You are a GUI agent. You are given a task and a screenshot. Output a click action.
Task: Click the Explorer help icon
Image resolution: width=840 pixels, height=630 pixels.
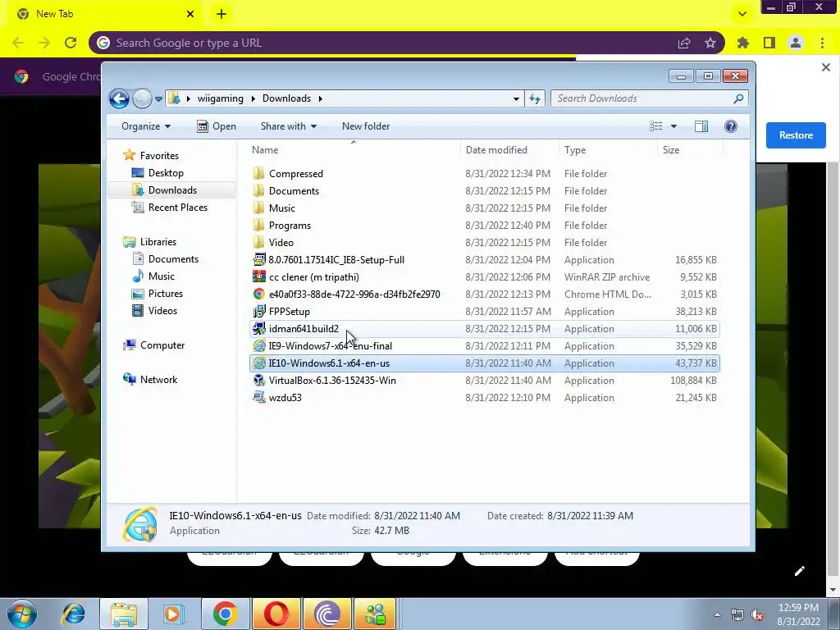[x=731, y=126]
